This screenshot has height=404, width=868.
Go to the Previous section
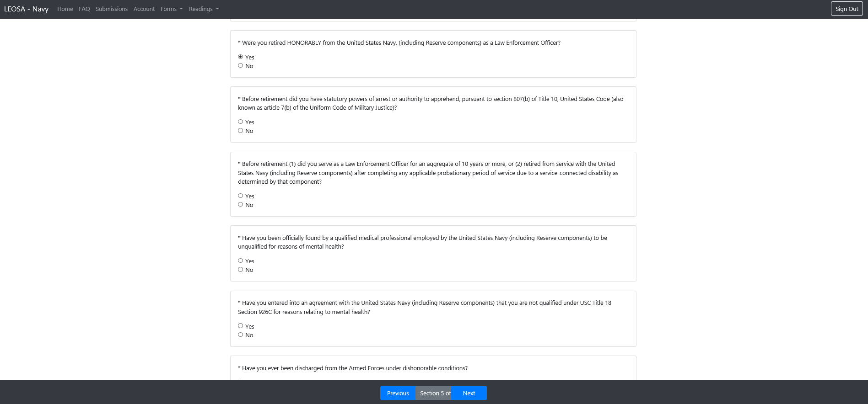coord(398,393)
